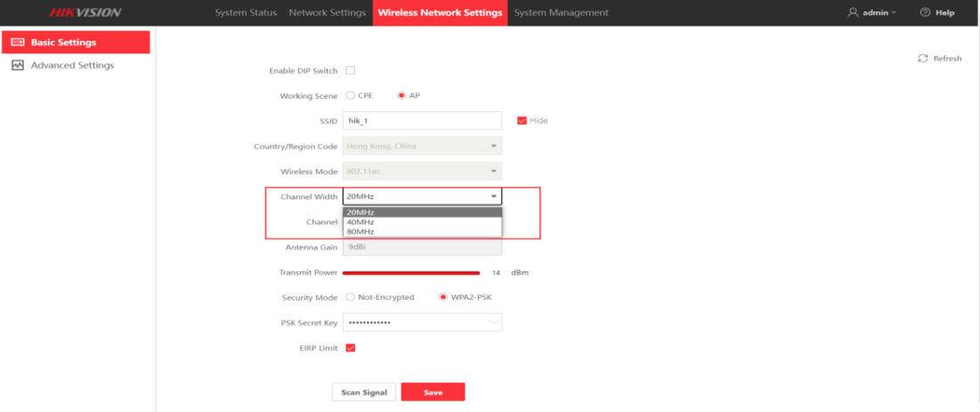
Task: Click the Advanced Settings sidebar icon
Action: pyautogui.click(x=17, y=65)
